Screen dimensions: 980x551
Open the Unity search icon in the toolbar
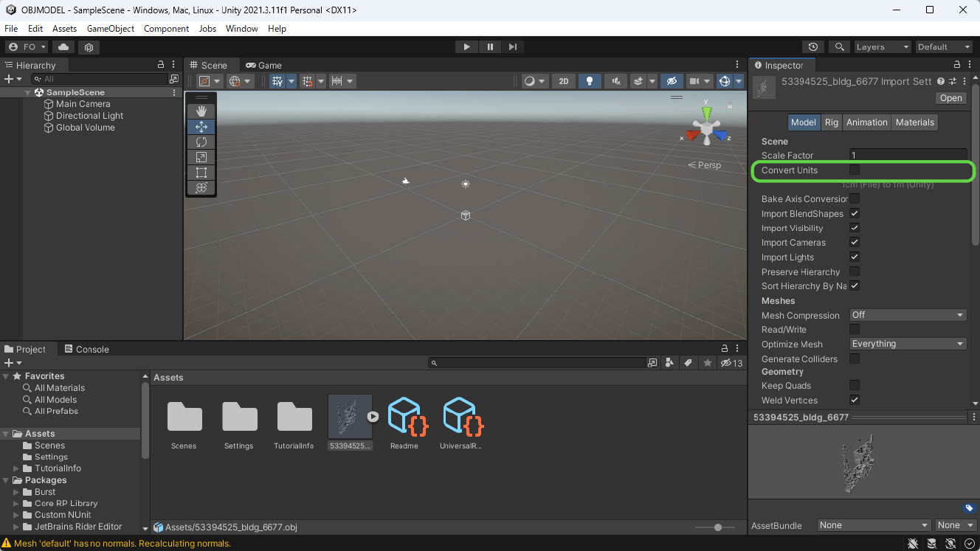tap(839, 46)
